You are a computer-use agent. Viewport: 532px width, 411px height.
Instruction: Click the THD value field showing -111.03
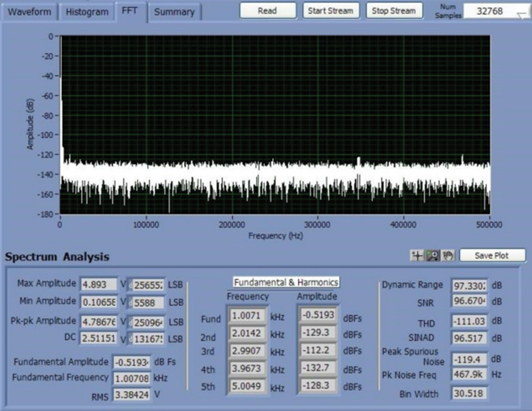pyautogui.click(x=469, y=321)
